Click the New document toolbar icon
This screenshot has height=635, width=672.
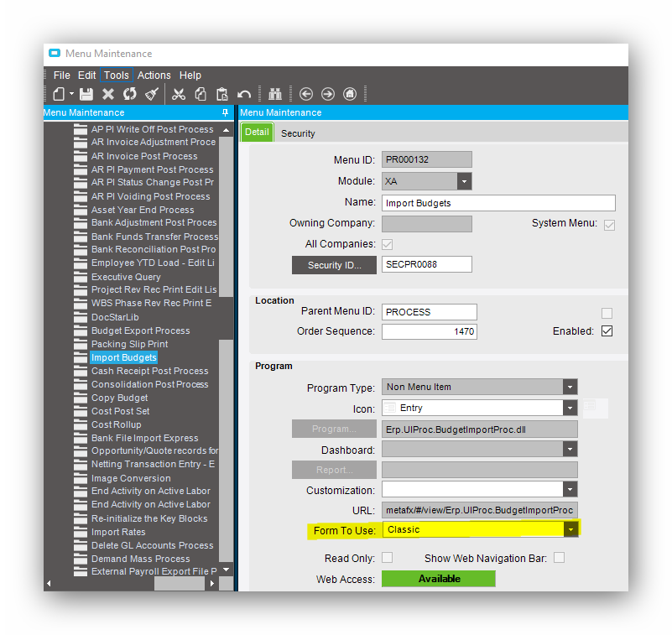(x=59, y=94)
